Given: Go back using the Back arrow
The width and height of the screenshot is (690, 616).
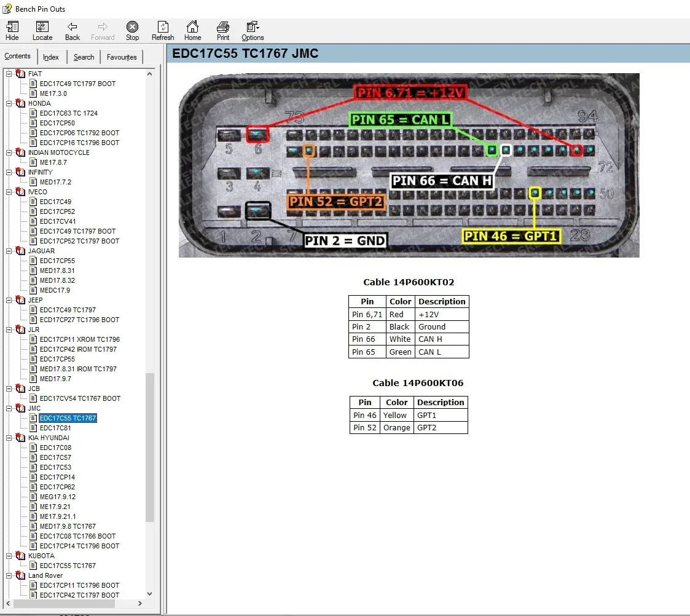Looking at the screenshot, I should 73,31.
